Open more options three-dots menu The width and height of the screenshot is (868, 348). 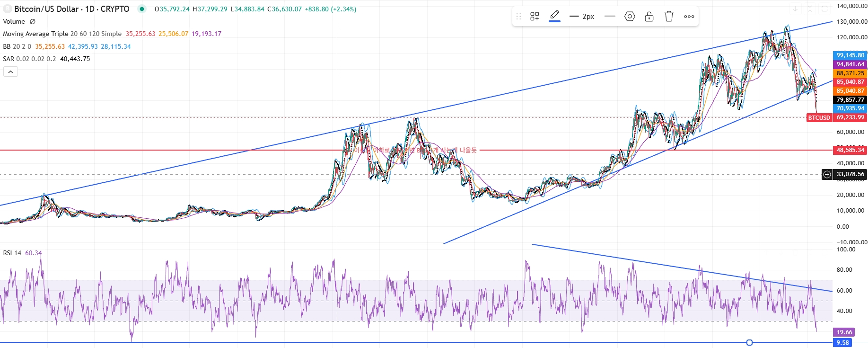pos(689,17)
